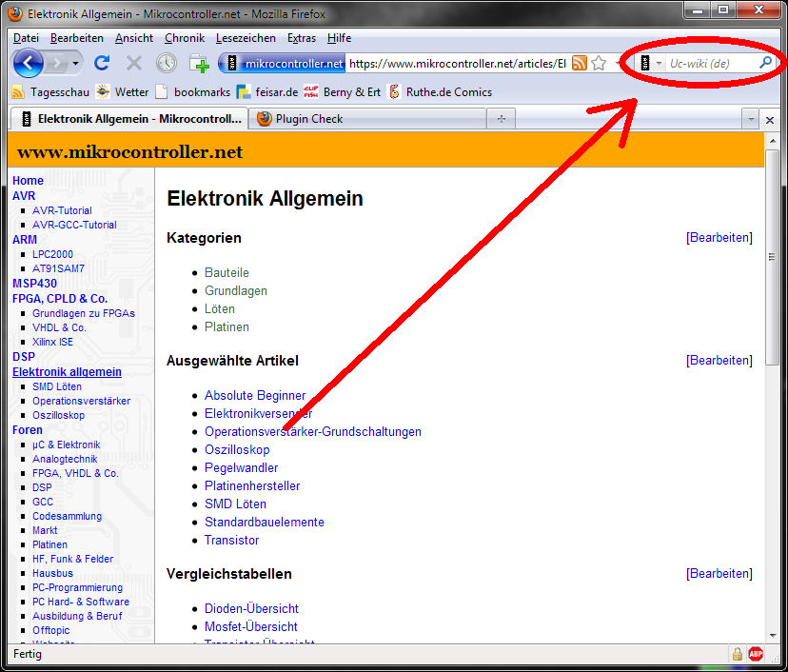The height and width of the screenshot is (672, 788).
Task: Open the Ruthe.de Comics bookmark
Action: [441, 92]
